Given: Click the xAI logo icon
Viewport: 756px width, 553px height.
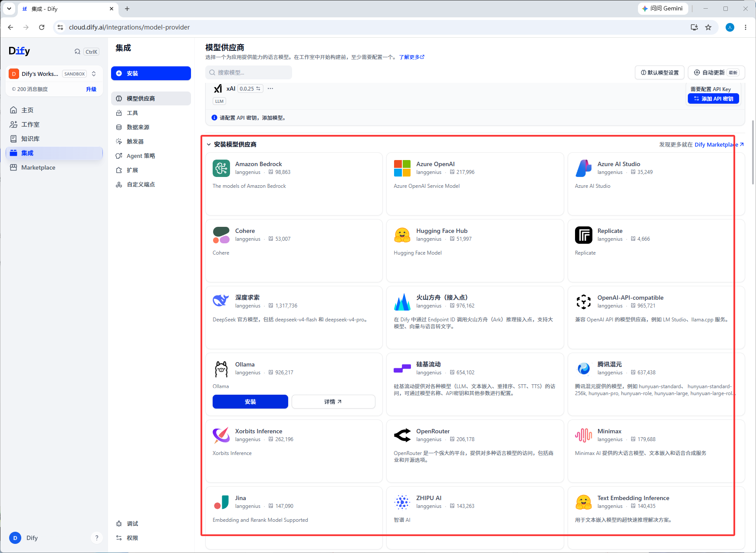Looking at the screenshot, I should coord(218,89).
